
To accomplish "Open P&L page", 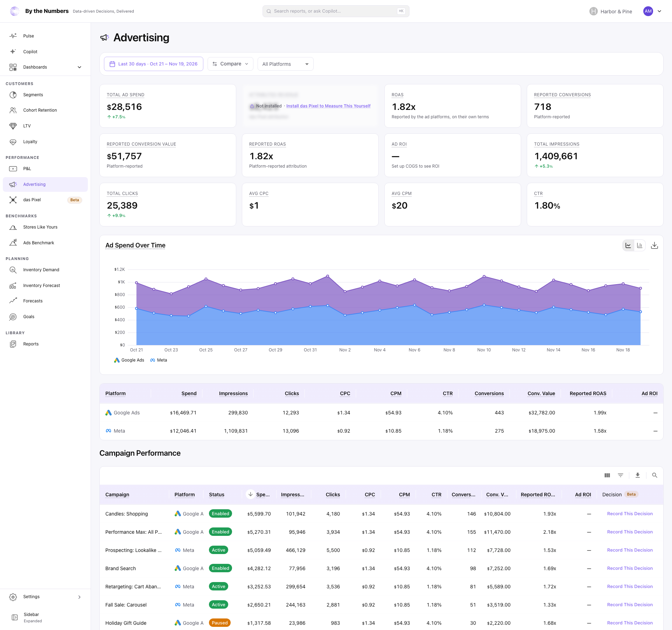I will [45, 169].
